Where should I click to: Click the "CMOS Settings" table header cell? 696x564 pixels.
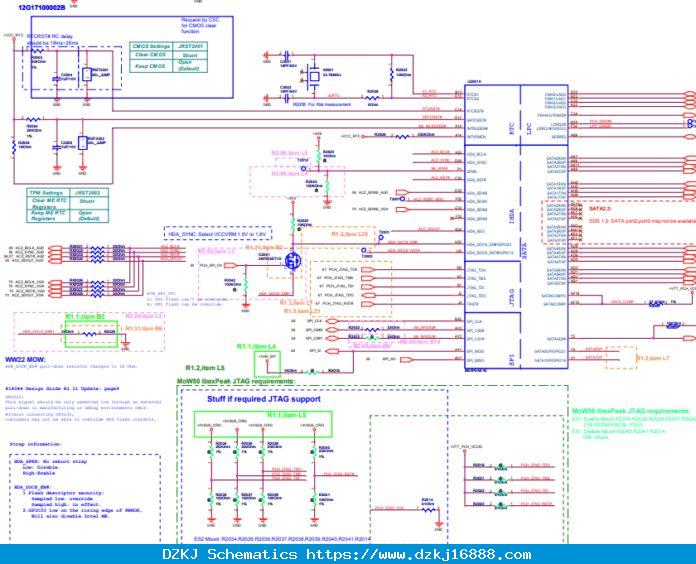tap(151, 47)
